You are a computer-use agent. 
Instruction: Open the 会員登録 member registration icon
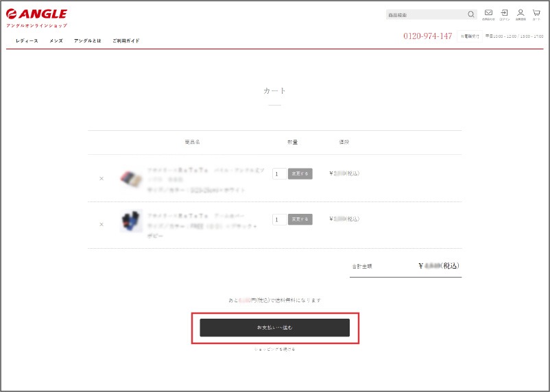pos(521,14)
